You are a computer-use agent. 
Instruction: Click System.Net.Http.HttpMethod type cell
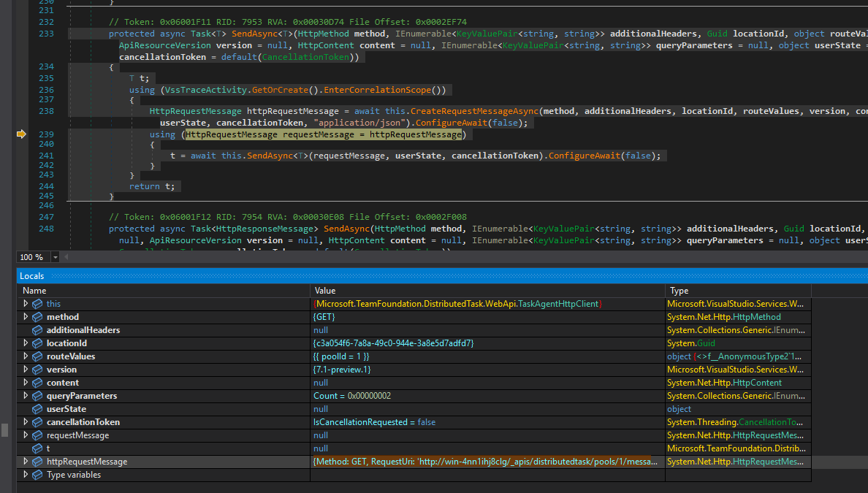[x=724, y=317]
